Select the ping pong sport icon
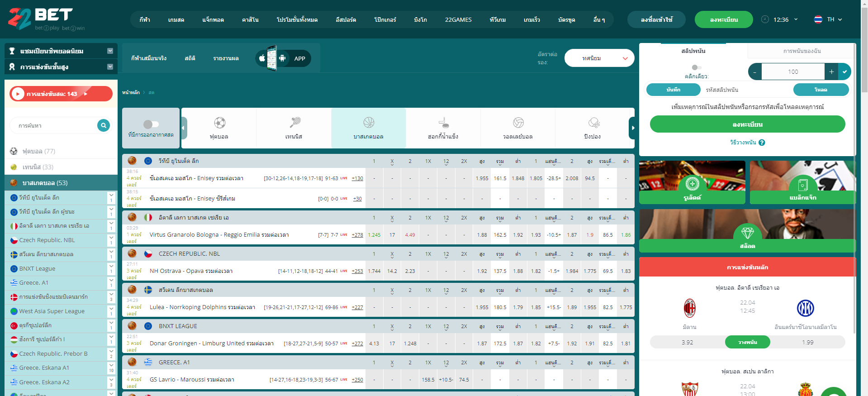This screenshot has height=396, width=868. (593, 123)
